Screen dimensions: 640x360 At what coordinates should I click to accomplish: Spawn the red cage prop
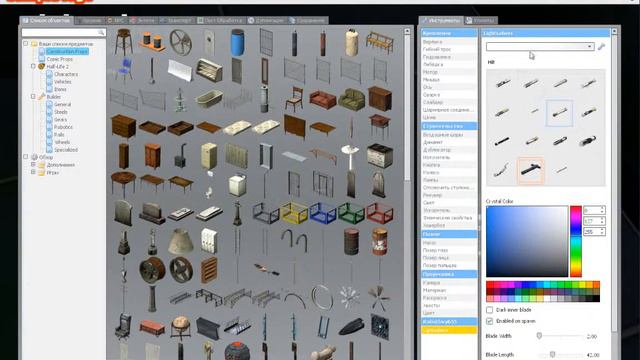[380, 213]
